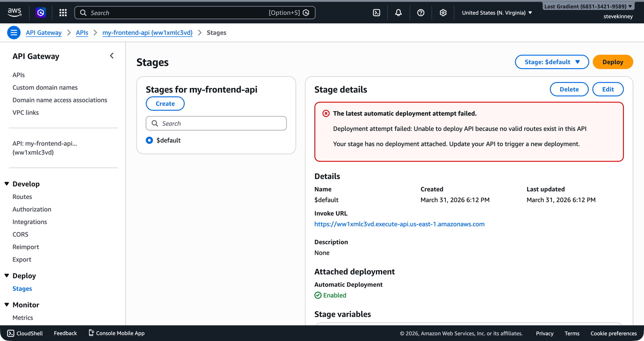Viewport: 644px width, 341px height.
Task: Open the Invoke URL link
Action: [x=399, y=224]
